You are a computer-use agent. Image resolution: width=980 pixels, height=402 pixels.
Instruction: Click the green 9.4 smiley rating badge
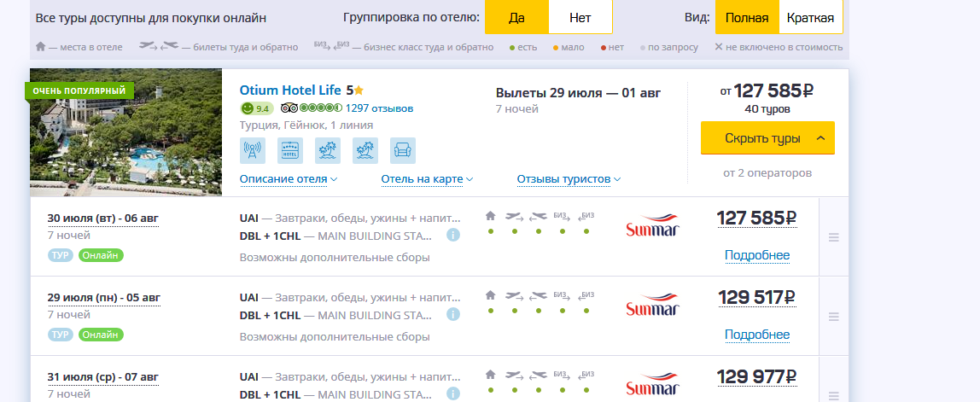coord(256,108)
